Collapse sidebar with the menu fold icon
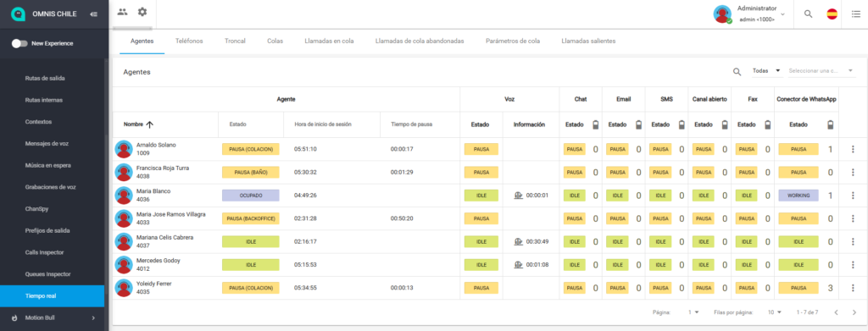Viewport: 868px width, 331px height. click(x=93, y=14)
